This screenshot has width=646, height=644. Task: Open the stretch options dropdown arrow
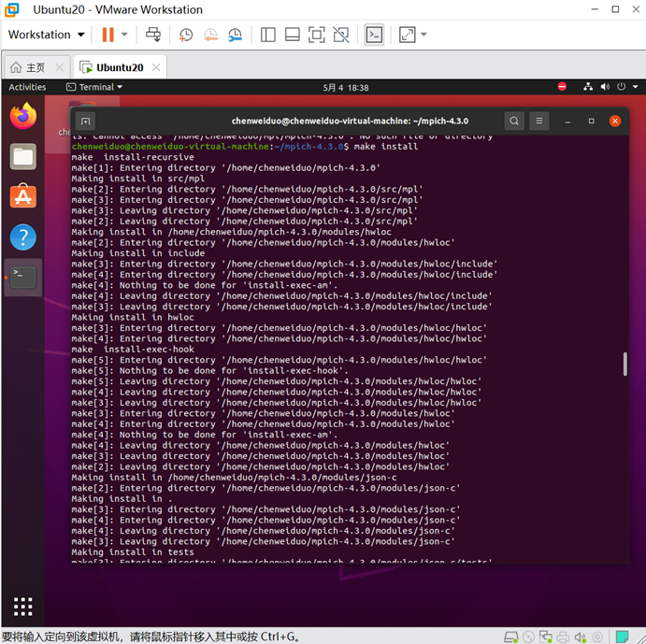[x=423, y=35]
